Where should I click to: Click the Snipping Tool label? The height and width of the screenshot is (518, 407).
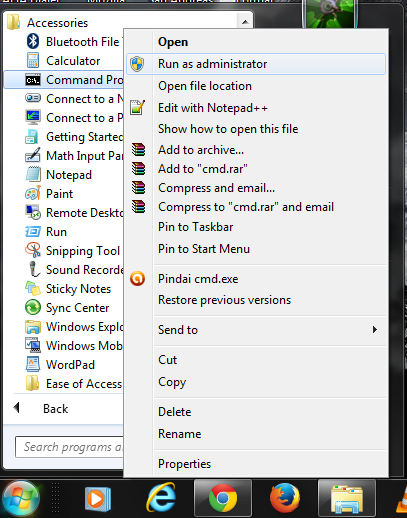point(83,251)
